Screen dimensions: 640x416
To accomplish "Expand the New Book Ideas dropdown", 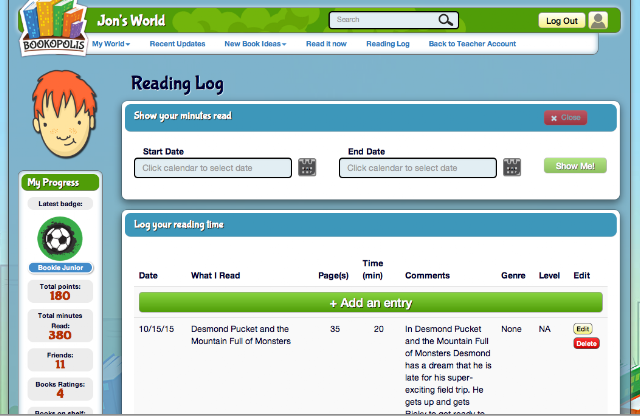I will [255, 44].
